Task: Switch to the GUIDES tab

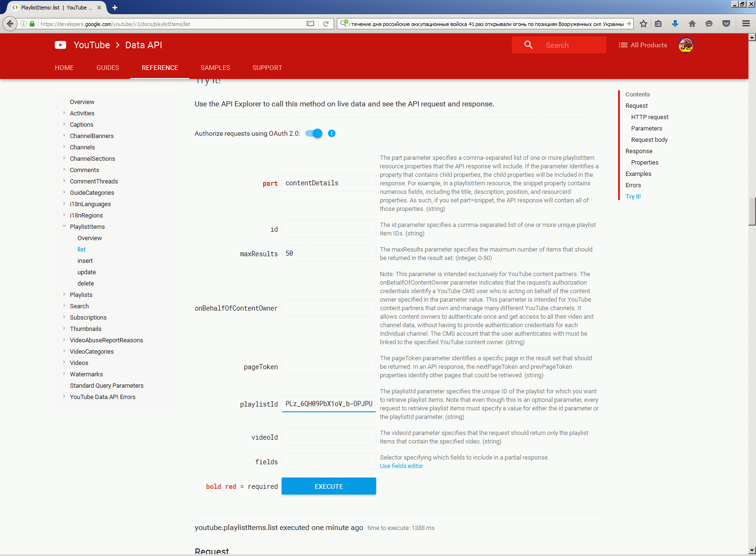Action: pos(108,68)
